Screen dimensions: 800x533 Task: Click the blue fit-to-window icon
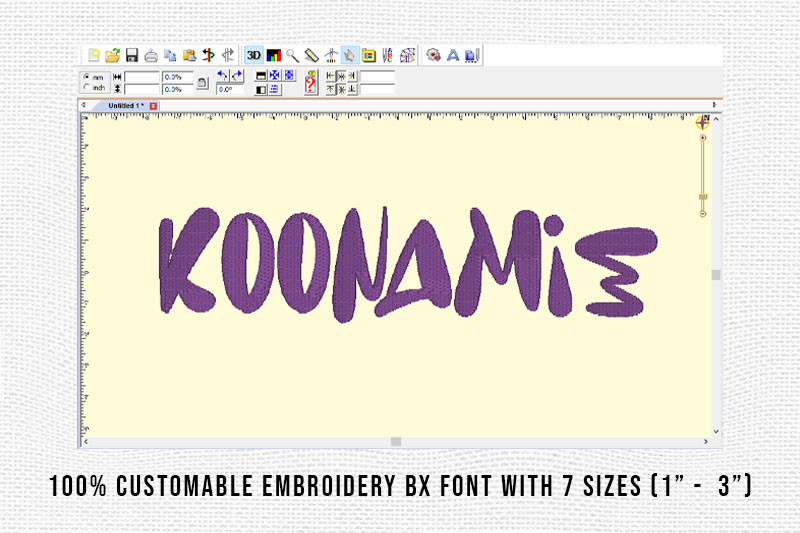pos(289,75)
